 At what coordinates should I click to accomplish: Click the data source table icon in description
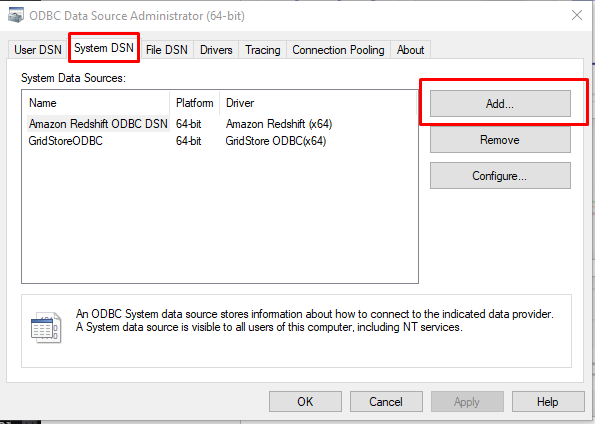coord(46,328)
